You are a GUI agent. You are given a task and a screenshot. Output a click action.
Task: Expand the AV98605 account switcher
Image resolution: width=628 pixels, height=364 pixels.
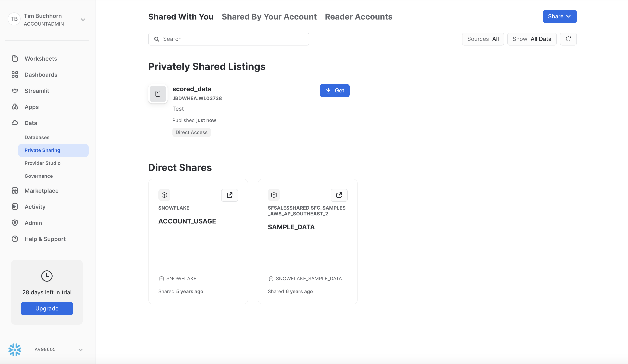[x=80, y=350]
